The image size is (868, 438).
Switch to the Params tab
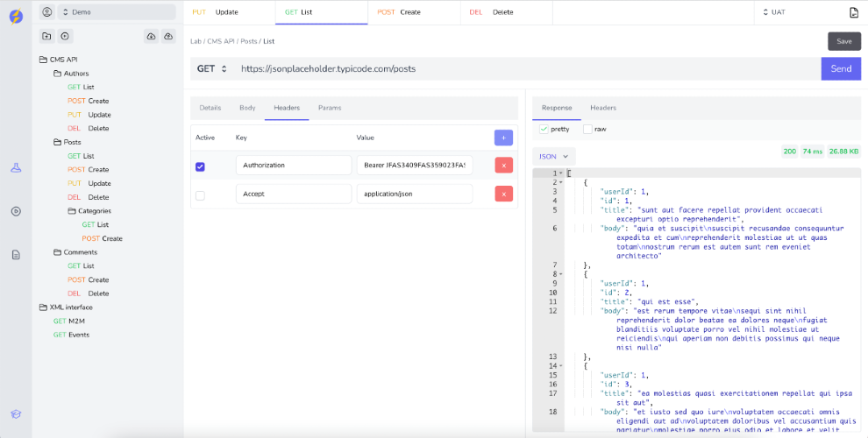tap(330, 108)
